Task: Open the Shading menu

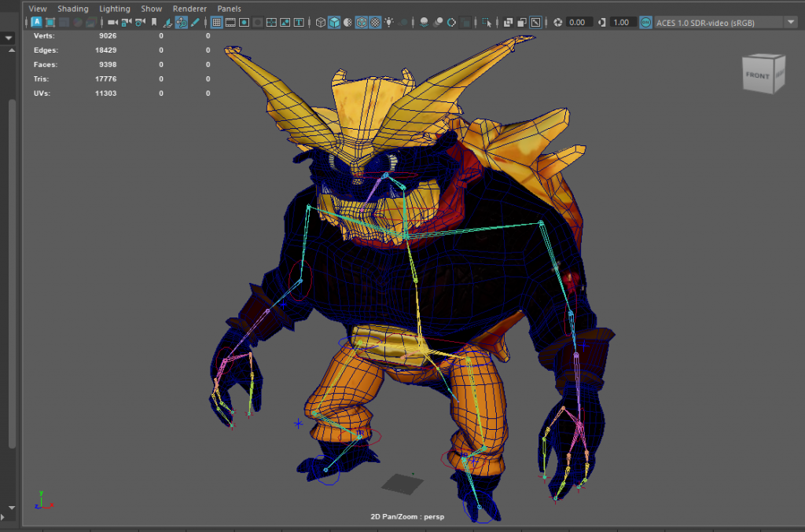Action: click(73, 9)
